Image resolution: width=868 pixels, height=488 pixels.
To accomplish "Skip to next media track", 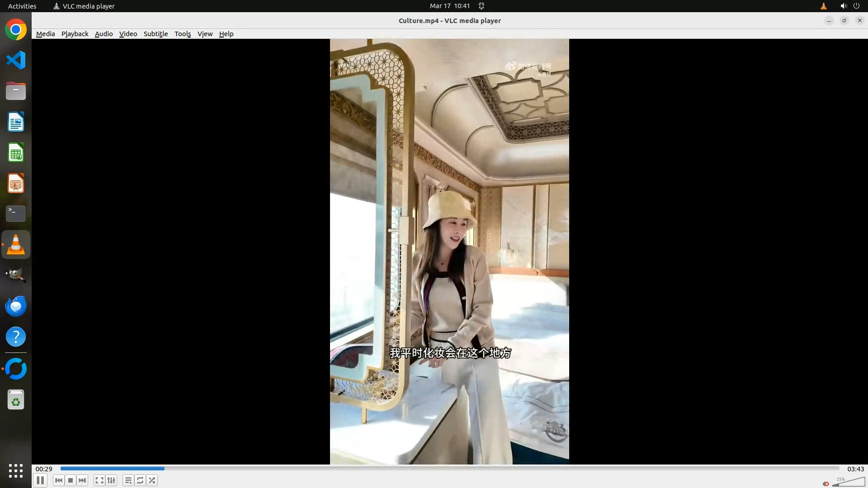I will (x=82, y=480).
